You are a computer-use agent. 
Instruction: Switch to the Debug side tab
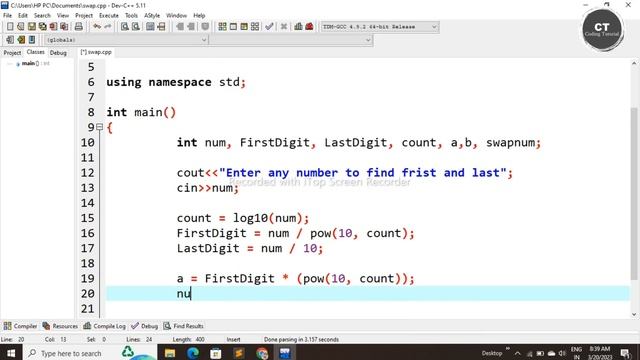point(58,53)
